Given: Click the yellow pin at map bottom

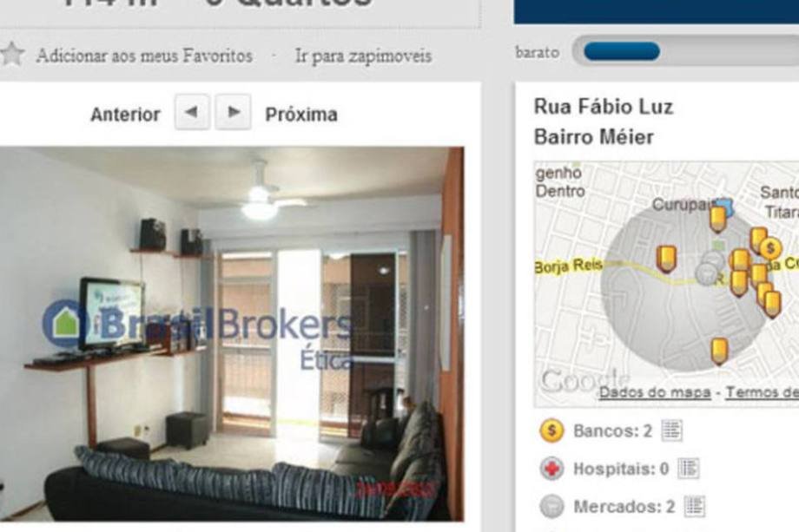Looking at the screenshot, I should tap(719, 351).
